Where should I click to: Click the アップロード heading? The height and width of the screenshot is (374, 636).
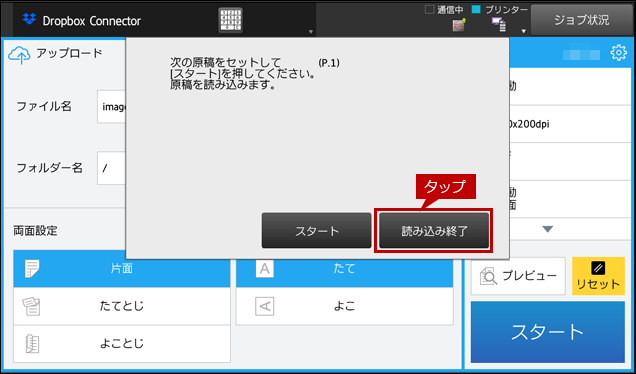tap(69, 53)
